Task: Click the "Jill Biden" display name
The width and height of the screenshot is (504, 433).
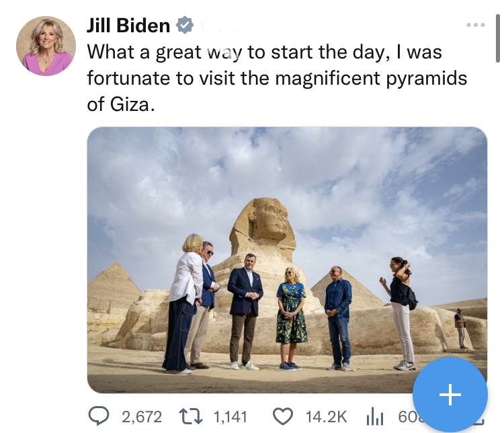Action: 128,26
